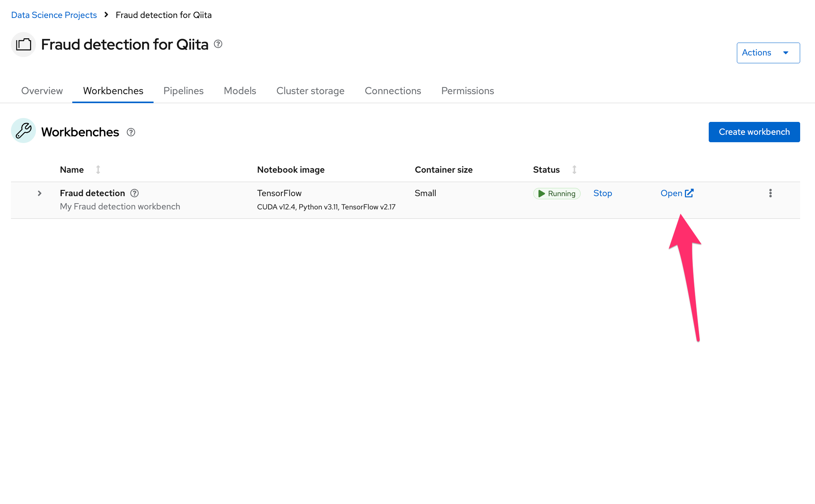The height and width of the screenshot is (504, 815).
Task: Sort the table by the Name column
Action: coord(98,170)
